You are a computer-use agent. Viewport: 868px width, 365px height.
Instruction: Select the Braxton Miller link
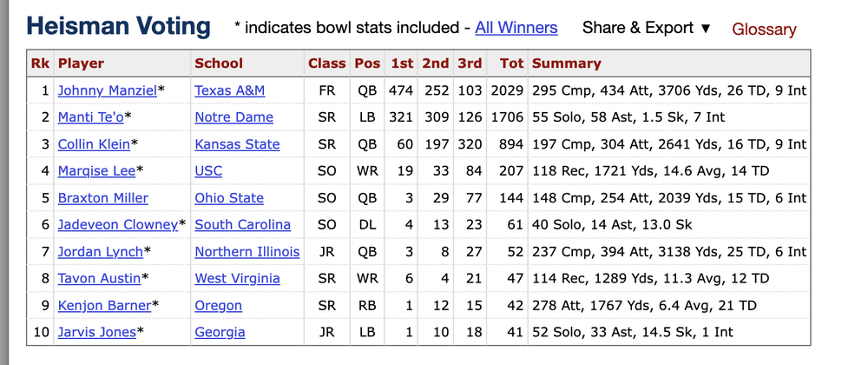click(x=102, y=198)
